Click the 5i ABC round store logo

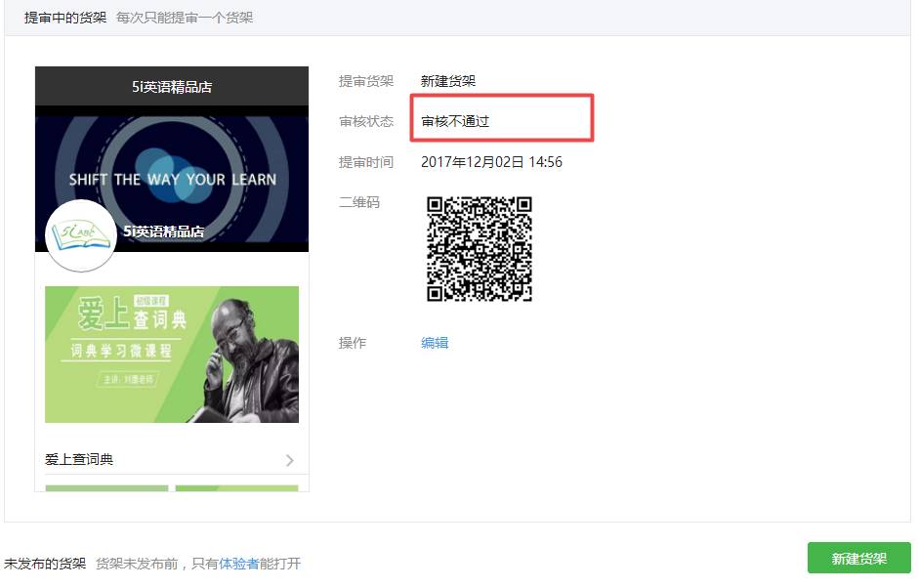pos(80,235)
